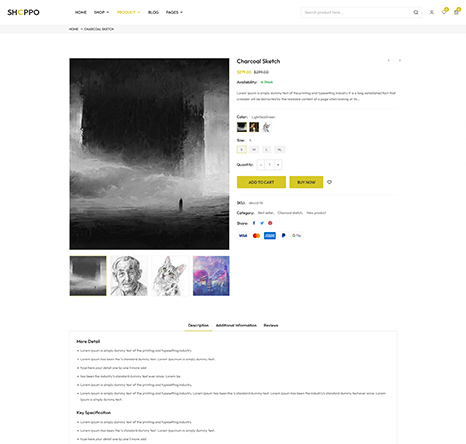The image size is (466, 444).
Task: Share on Facebook icon
Action: 254,223
